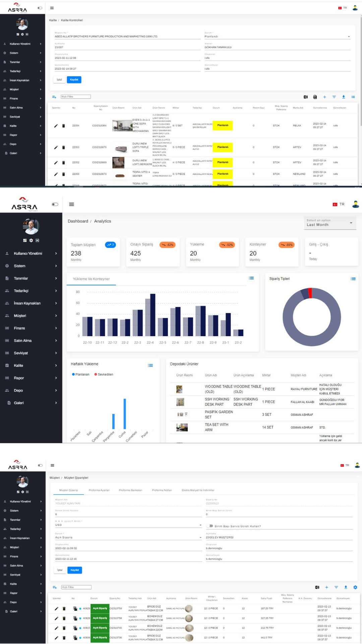This screenshot has width=362, height=644.
Task: Open the list menu on Sipariş Tipleri card
Action: [x=353, y=279]
